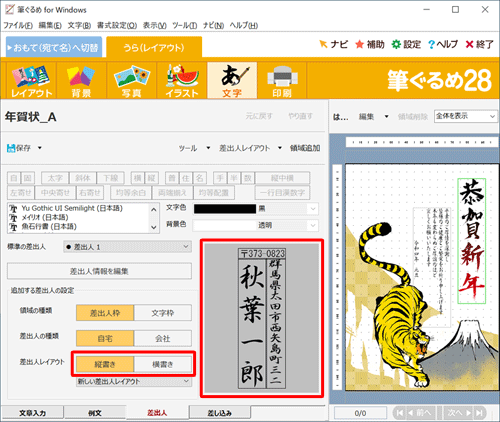Open ヘルプ question mark help
The width and height of the screenshot is (500, 422).
click(x=432, y=44)
